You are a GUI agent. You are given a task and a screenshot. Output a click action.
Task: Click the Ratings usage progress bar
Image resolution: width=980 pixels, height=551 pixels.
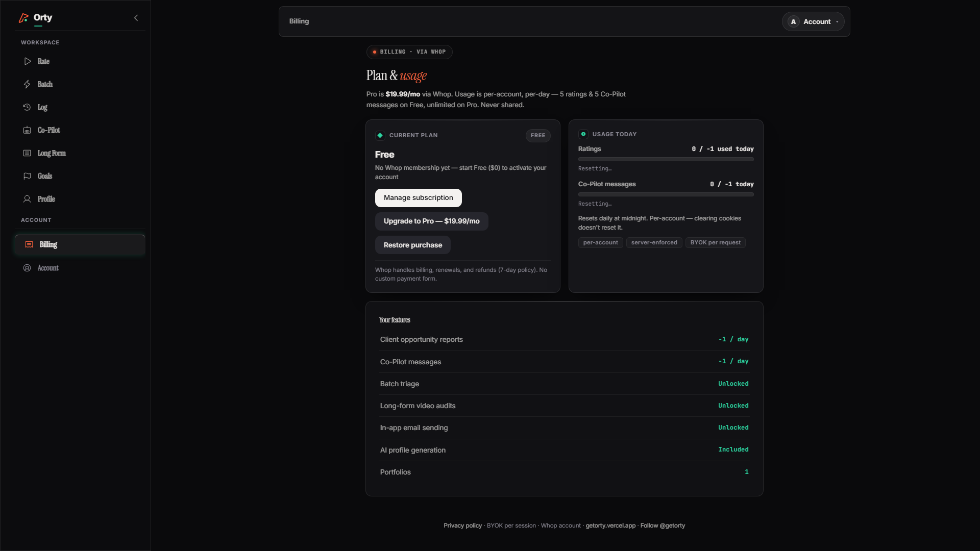666,159
